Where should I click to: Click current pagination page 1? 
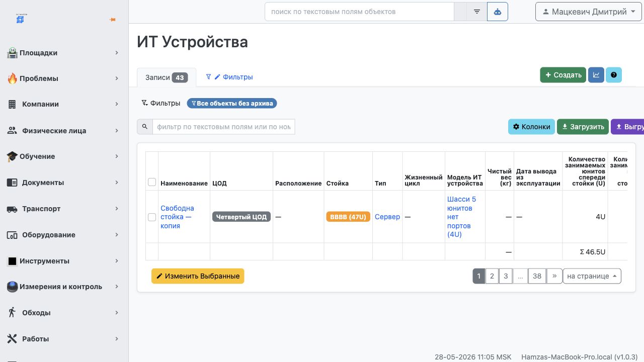click(x=478, y=276)
